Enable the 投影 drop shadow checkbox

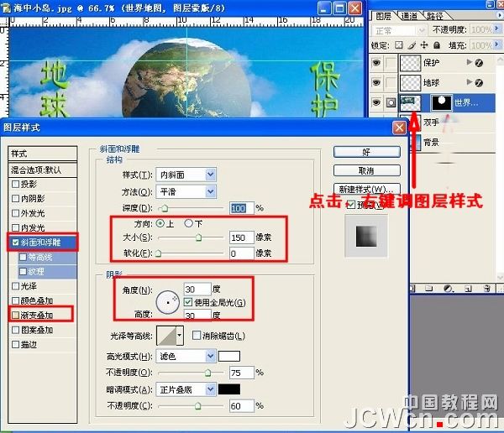[15, 184]
